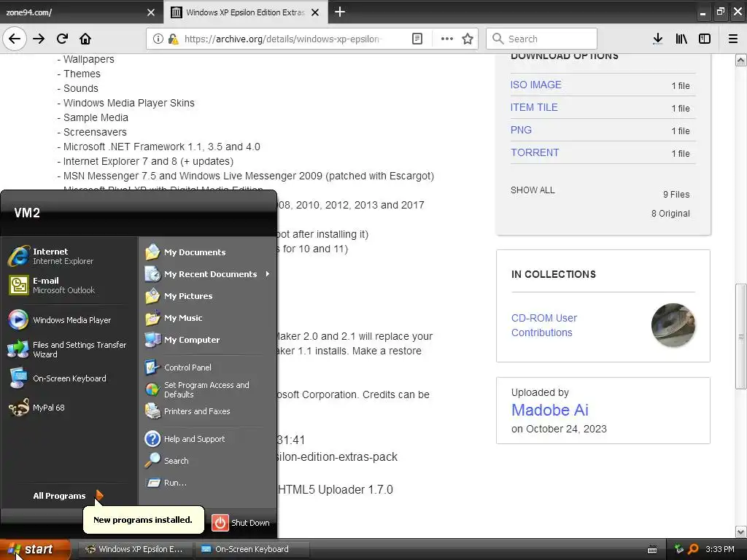Image resolution: width=747 pixels, height=560 pixels.
Task: Reload the current page
Action: (62, 39)
